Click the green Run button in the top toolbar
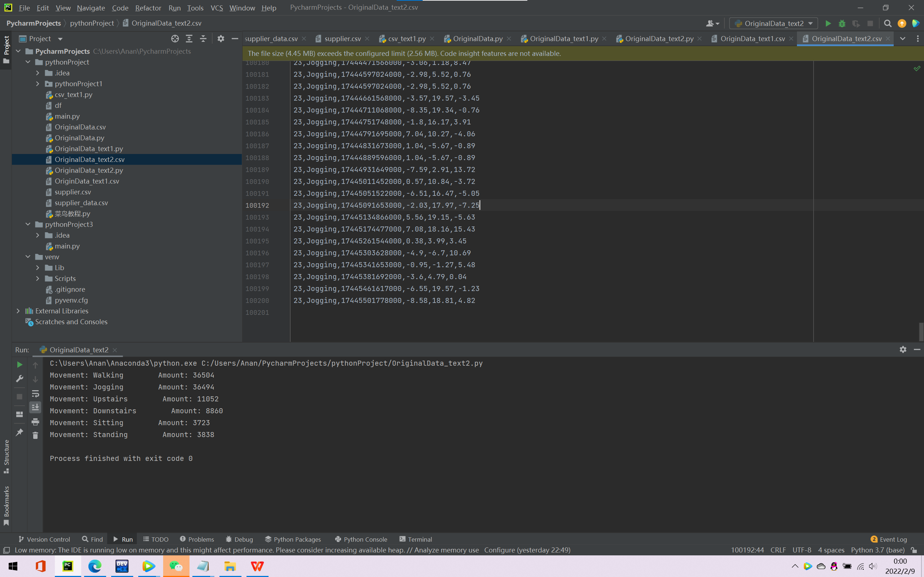 828,24
